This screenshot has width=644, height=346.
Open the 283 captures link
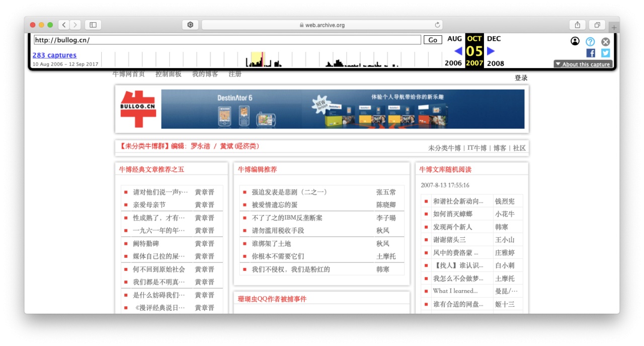pos(54,55)
